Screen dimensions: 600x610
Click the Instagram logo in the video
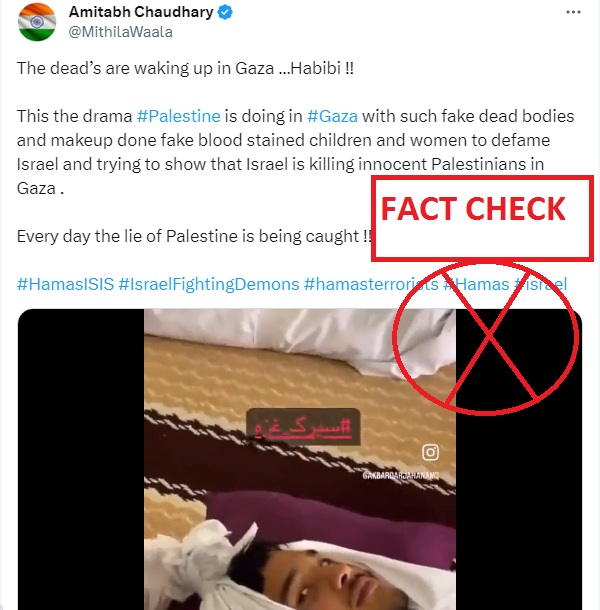430,452
